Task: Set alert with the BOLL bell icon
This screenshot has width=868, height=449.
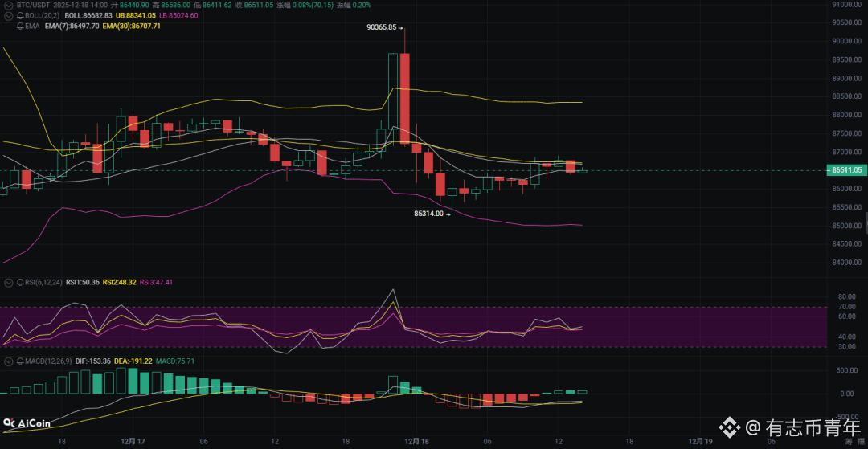Action: [x=20, y=15]
